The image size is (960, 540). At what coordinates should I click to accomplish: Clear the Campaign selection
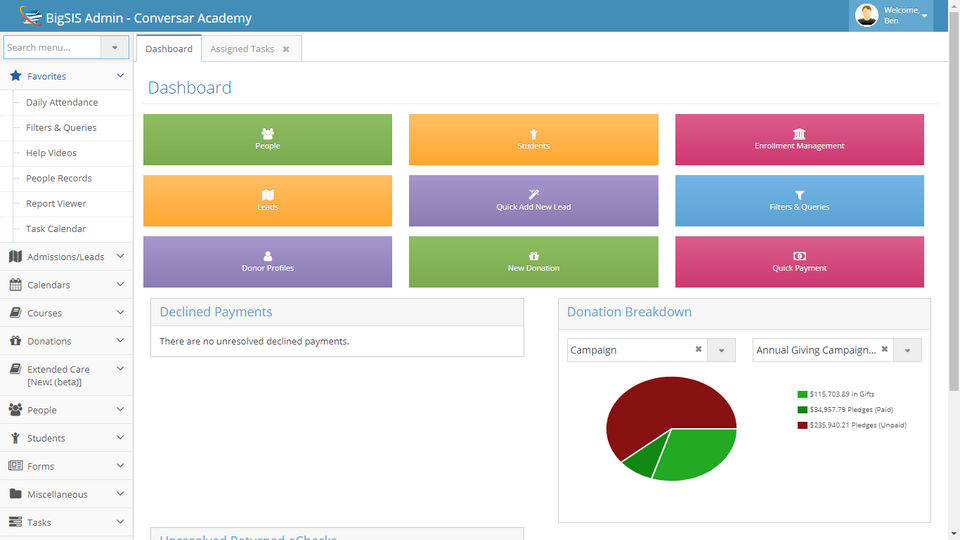(698, 349)
